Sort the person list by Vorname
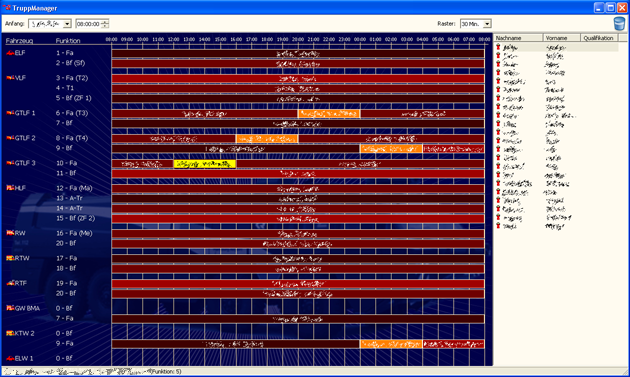The height and width of the screenshot is (377, 630). (562, 38)
